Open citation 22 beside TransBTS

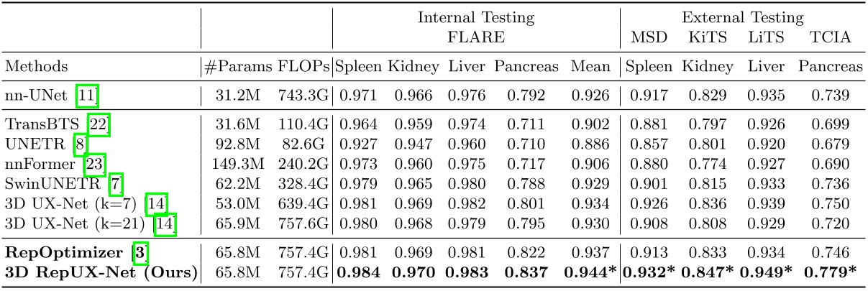[x=99, y=124]
